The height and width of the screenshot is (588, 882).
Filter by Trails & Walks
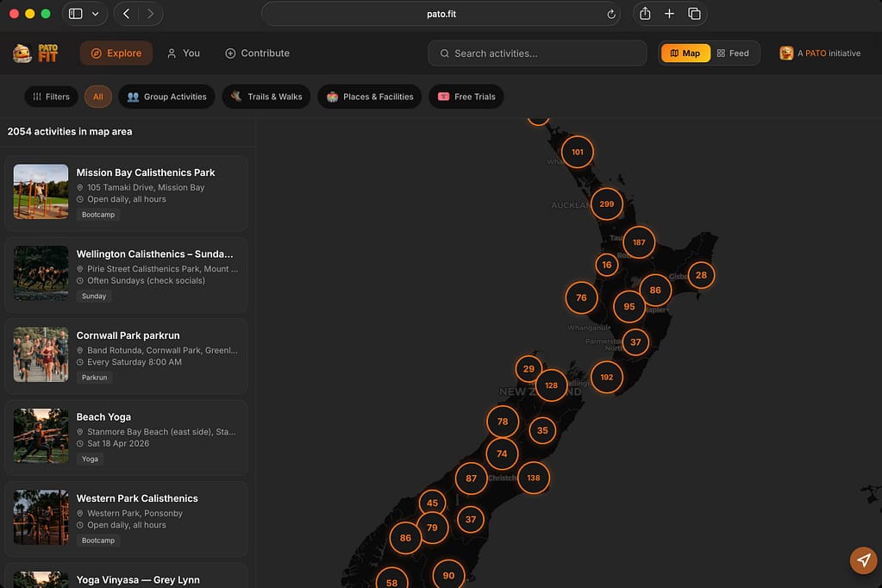(x=266, y=97)
